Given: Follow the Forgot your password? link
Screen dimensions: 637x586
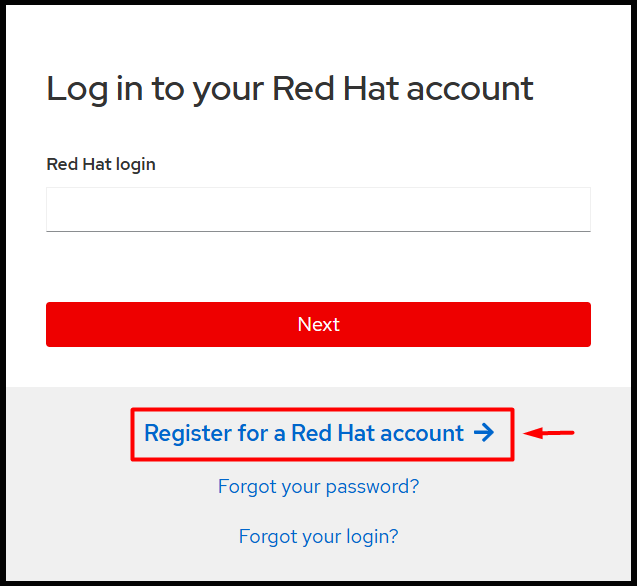Looking at the screenshot, I should pos(318,487).
